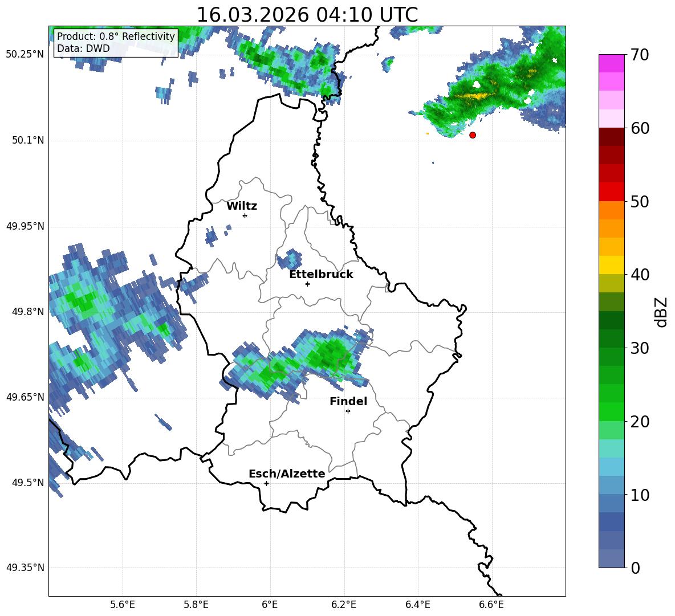Click the Findel location cross marker
The width and height of the screenshot is (675, 616).
[348, 411]
